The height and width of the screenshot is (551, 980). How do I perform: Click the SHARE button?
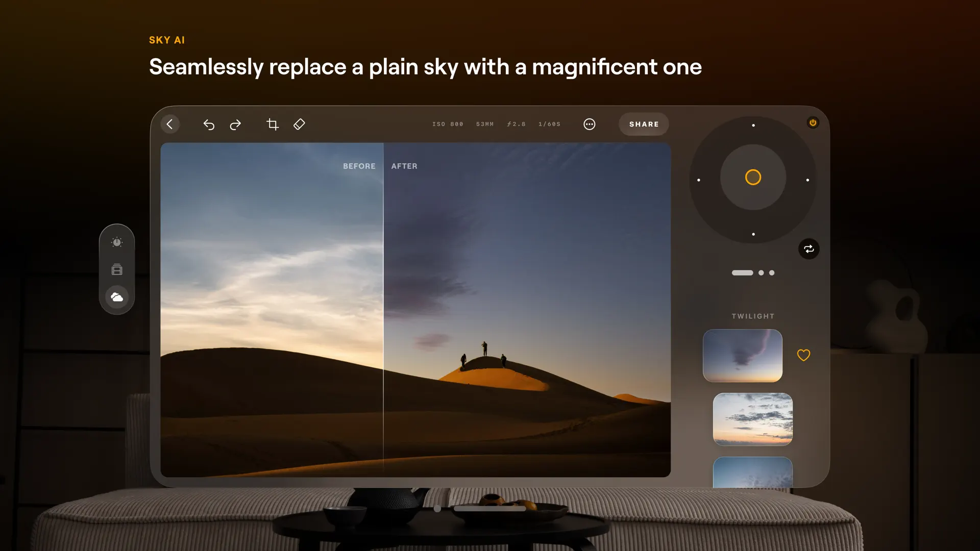[x=644, y=124]
